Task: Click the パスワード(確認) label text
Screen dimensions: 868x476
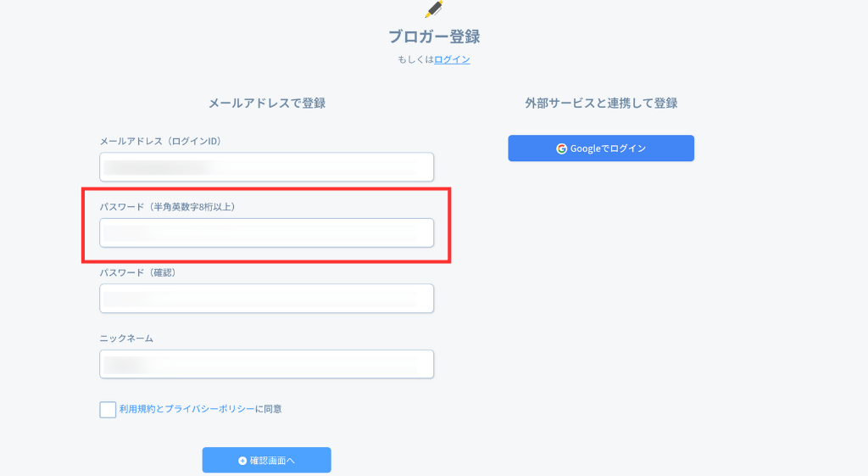Action: tap(137, 272)
